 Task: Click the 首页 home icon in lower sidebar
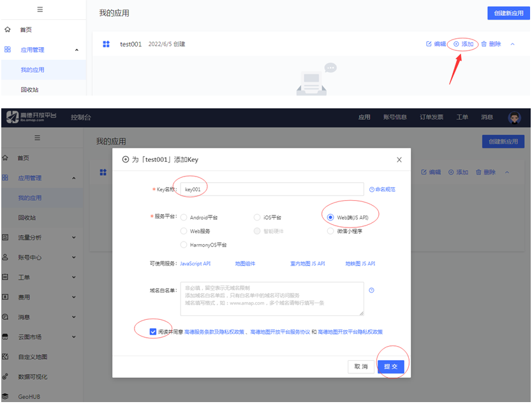(6, 158)
